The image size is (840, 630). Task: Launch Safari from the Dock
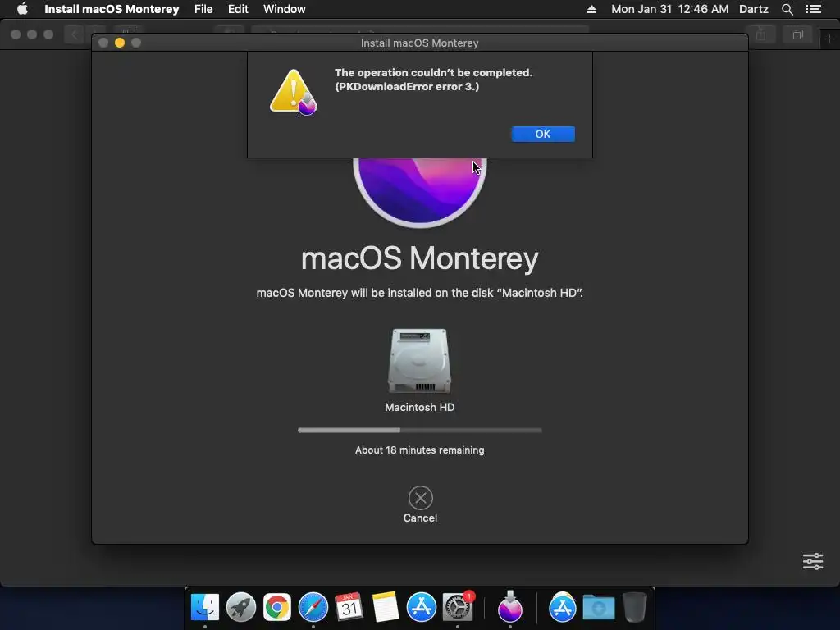(313, 607)
